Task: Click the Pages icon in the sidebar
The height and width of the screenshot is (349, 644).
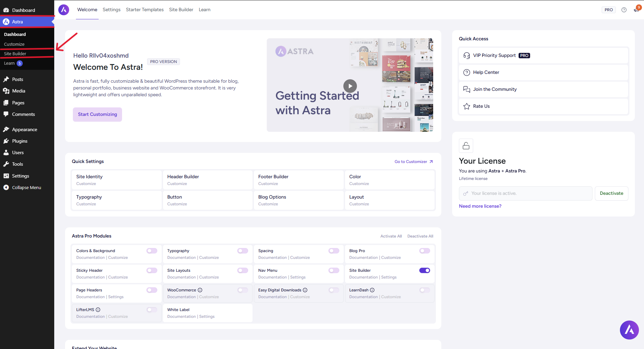Action: click(6, 103)
